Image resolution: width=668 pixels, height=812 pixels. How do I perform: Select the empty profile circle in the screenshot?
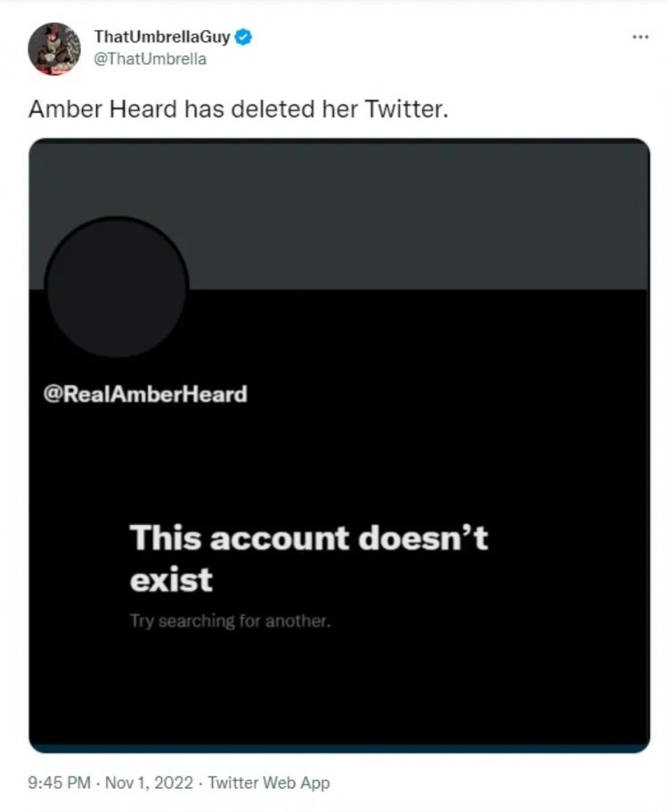pyautogui.click(x=117, y=287)
